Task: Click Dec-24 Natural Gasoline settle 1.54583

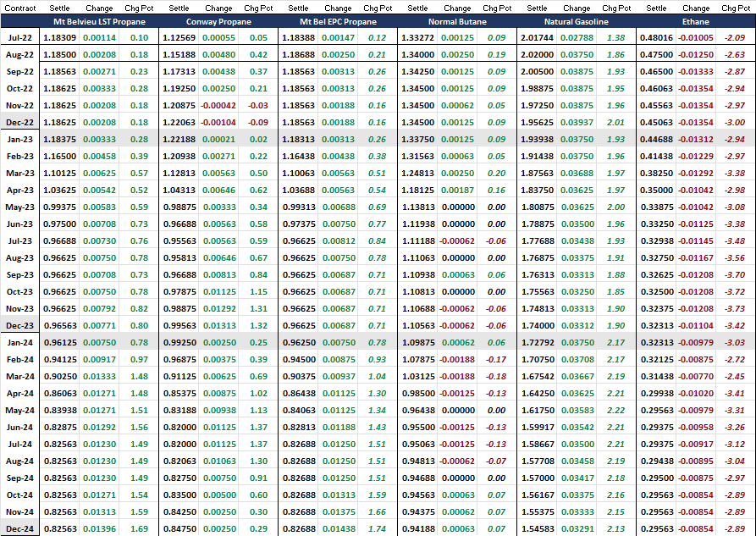Action: pos(537,528)
